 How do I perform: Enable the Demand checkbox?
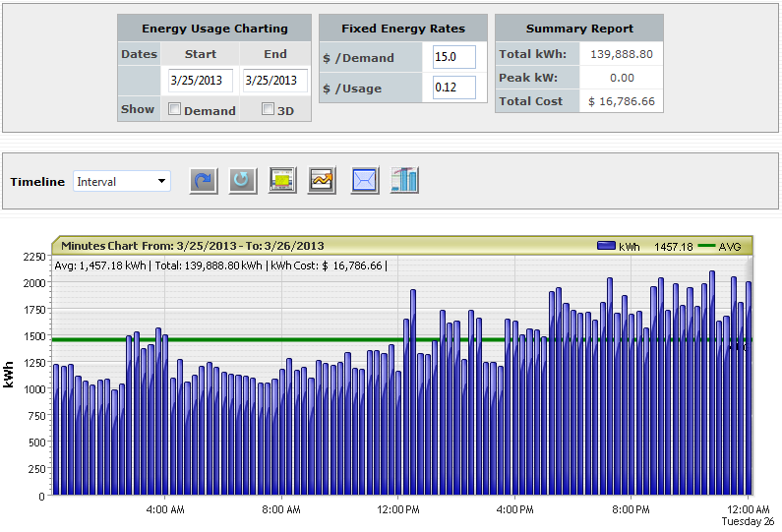pyautogui.click(x=174, y=109)
